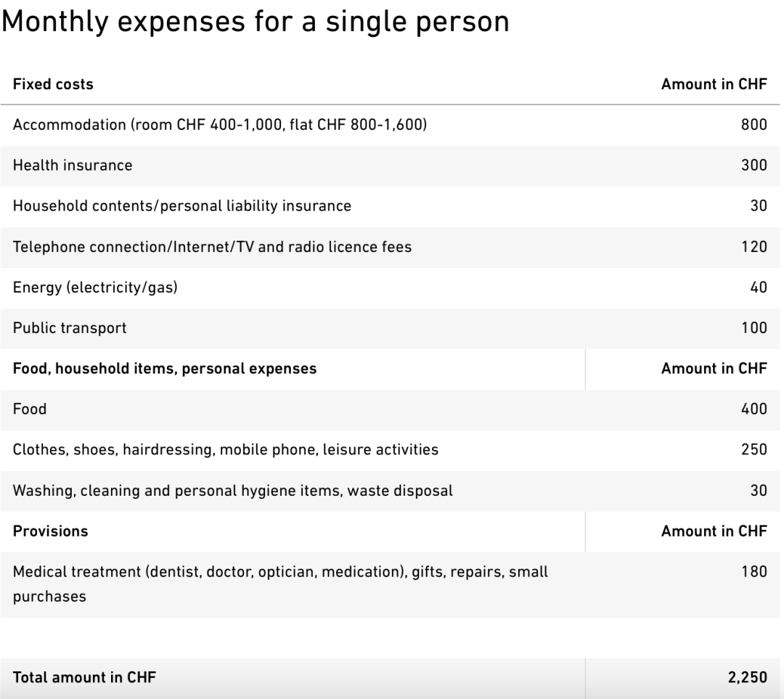
Task: Click the Food amount of 400
Action: point(754,409)
